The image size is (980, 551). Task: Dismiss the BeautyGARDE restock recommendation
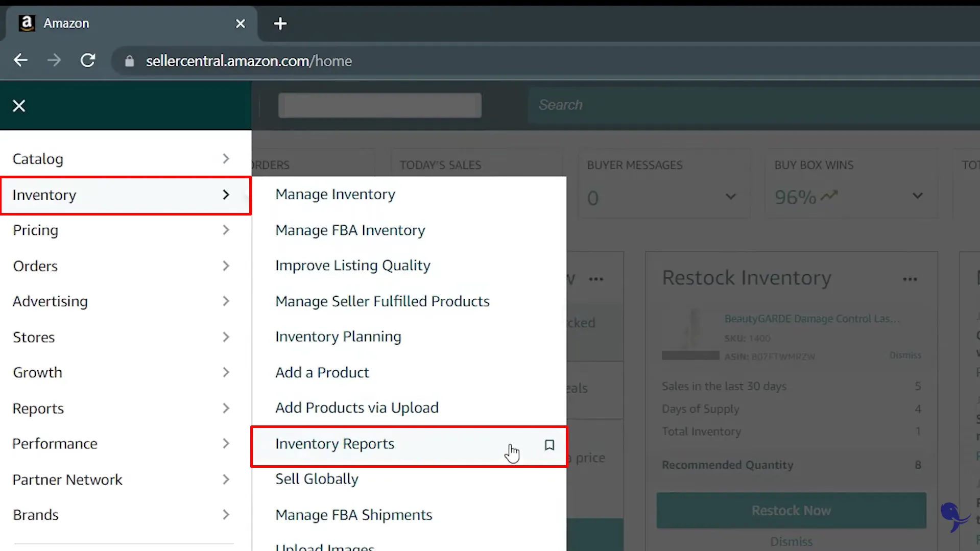point(904,355)
